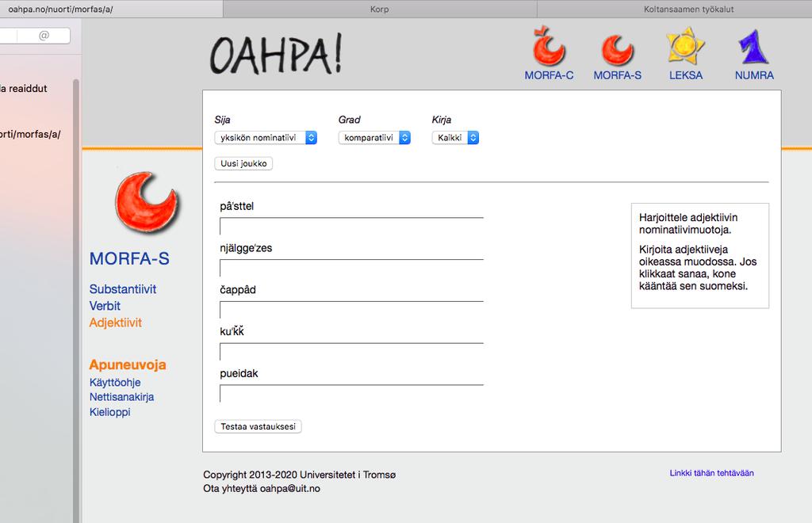The height and width of the screenshot is (523, 812).
Task: Click the OAHPA! logo
Action: point(276,55)
